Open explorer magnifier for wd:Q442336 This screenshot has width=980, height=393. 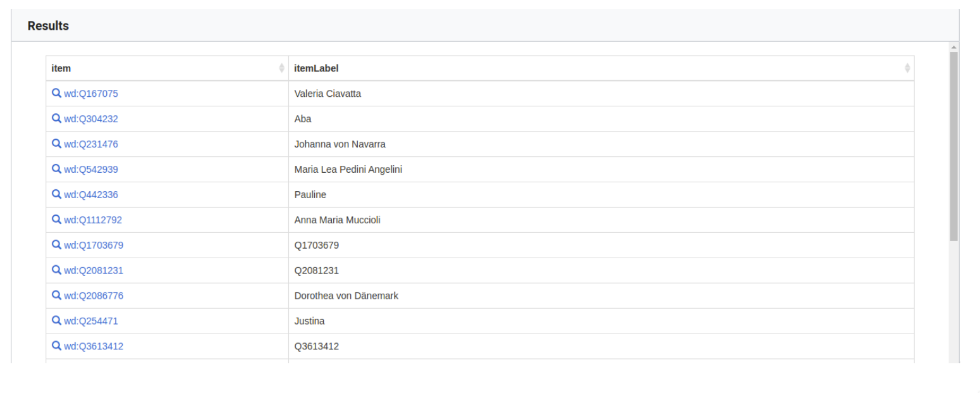pos(56,195)
